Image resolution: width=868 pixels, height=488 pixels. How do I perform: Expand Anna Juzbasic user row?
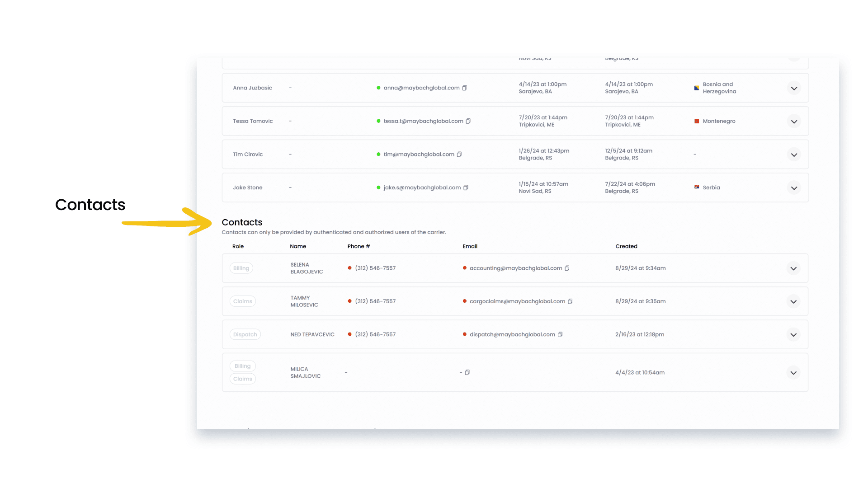(x=793, y=89)
